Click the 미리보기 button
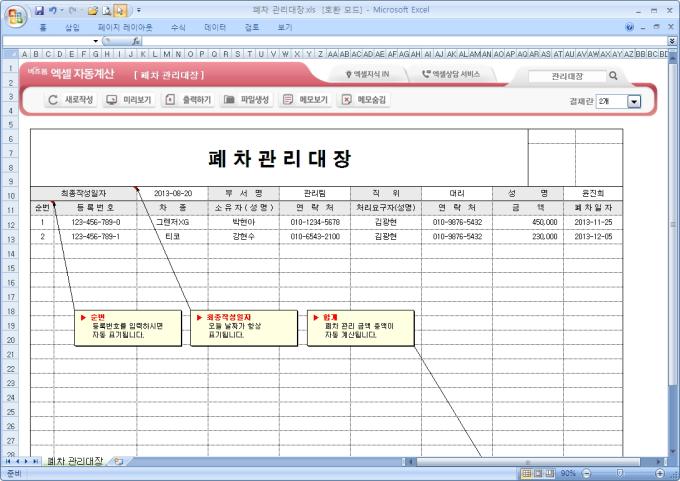The width and height of the screenshot is (680, 481). tap(129, 100)
